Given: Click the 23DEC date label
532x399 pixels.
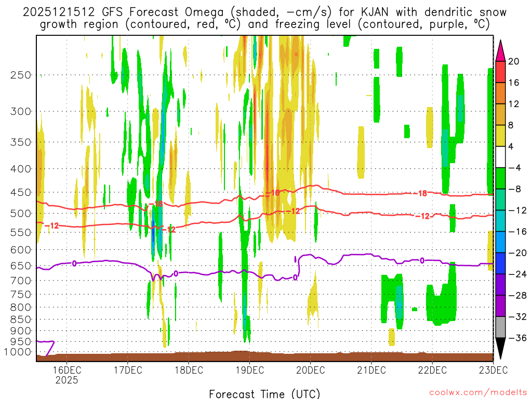Looking at the screenshot, I should (x=493, y=370).
